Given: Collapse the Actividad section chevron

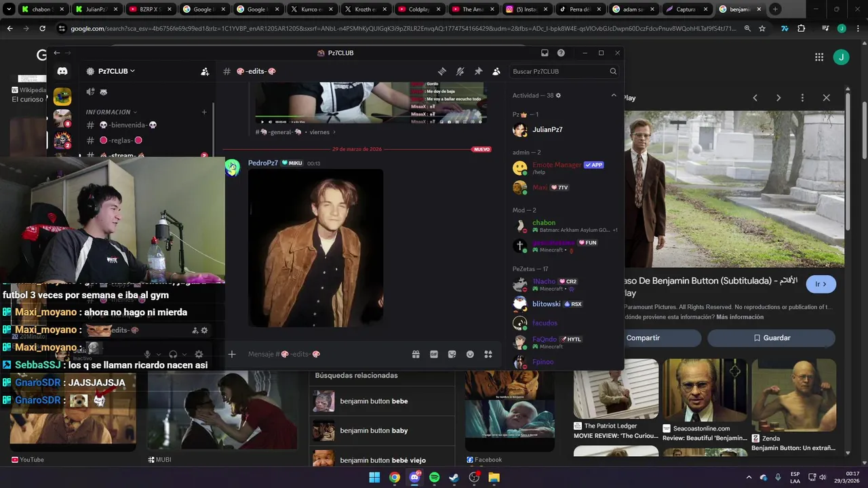Looking at the screenshot, I should click(x=614, y=96).
